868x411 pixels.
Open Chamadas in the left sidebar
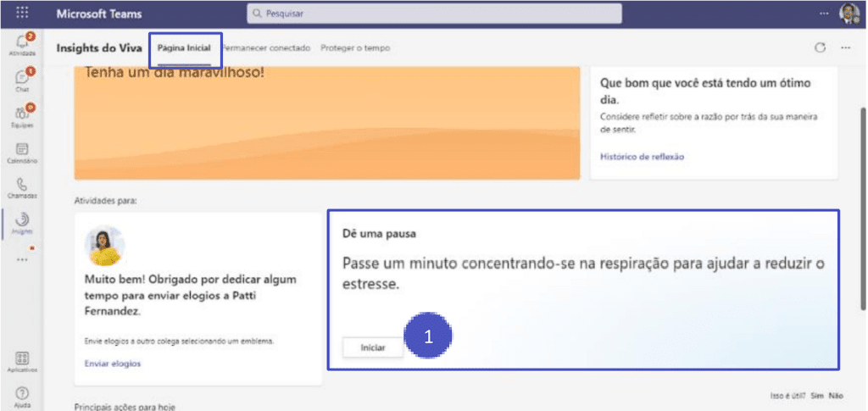[x=22, y=188]
